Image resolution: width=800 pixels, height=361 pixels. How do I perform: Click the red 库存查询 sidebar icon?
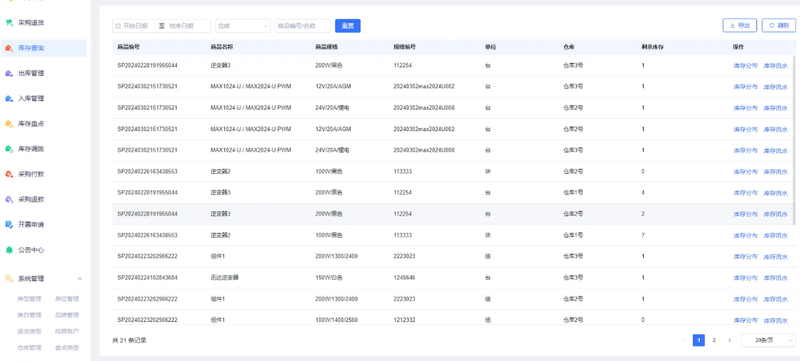coord(9,48)
